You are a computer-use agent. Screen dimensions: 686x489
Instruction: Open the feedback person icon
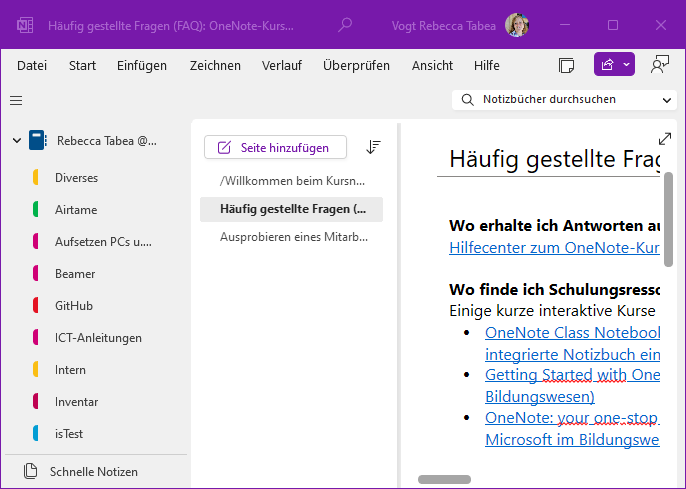tap(660, 65)
